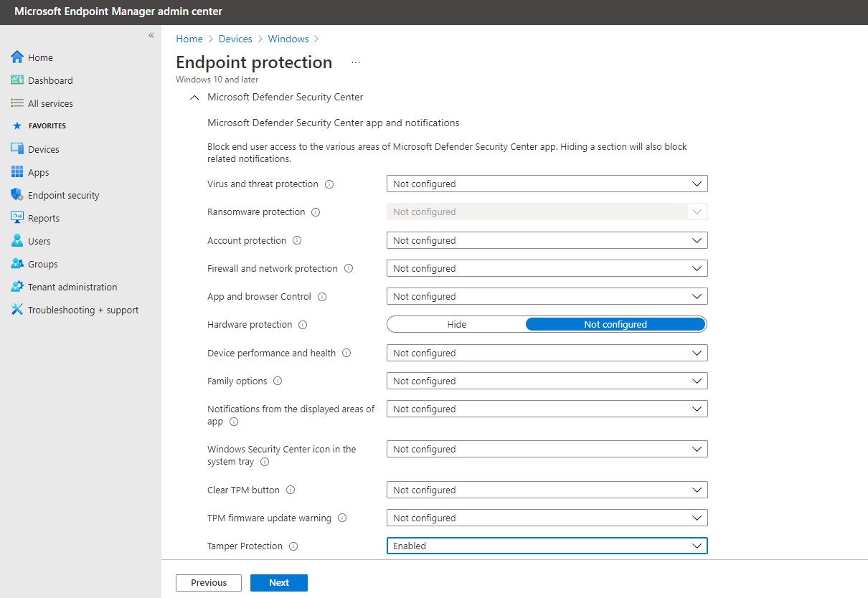
Task: Click the Windows breadcrumb link
Action: [288, 39]
